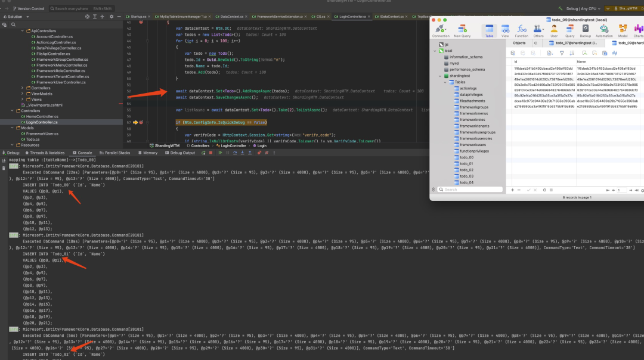This screenshot has width=644, height=360.
Task: Click add record plus icon in Navicat
Action: [x=512, y=190]
